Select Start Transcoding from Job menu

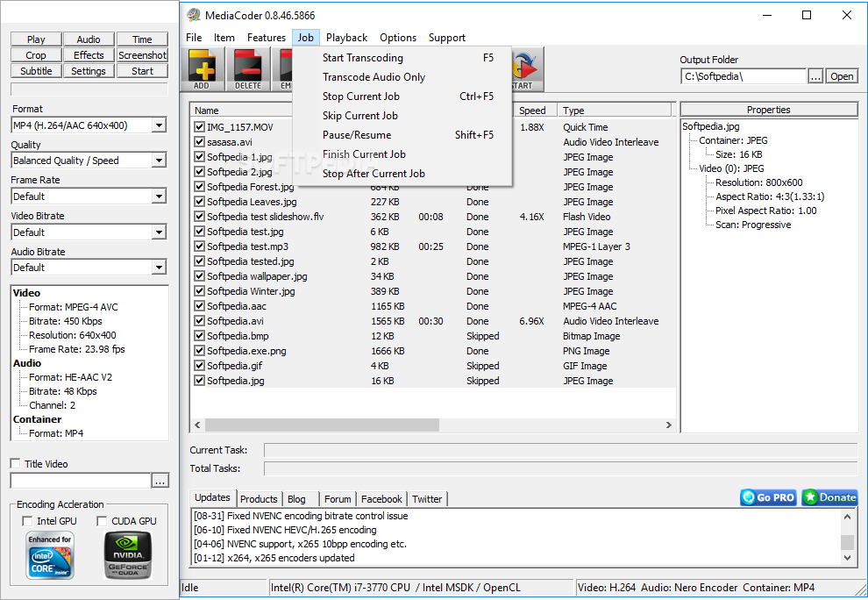click(402, 58)
